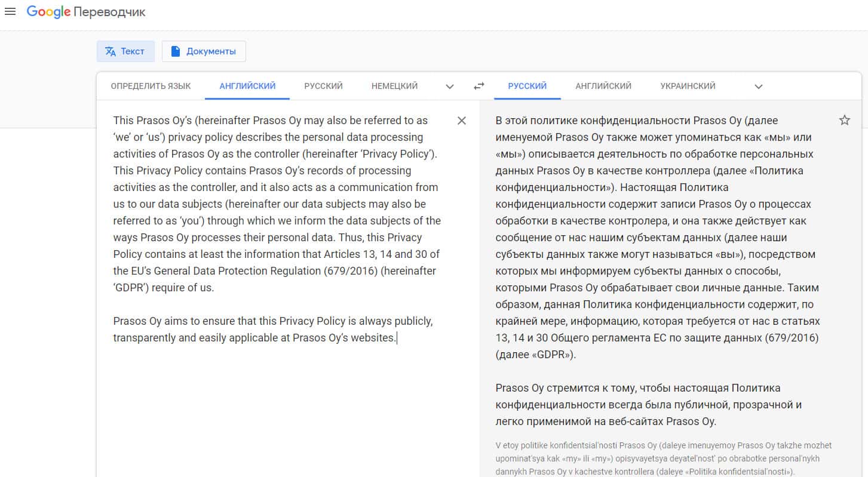Open the hamburger main menu
868x477 pixels.
tap(10, 12)
